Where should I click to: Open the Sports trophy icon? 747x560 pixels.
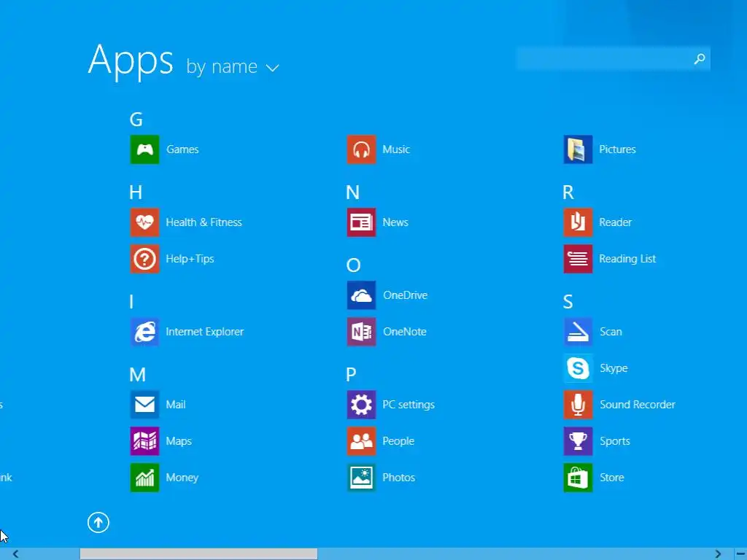coord(578,441)
